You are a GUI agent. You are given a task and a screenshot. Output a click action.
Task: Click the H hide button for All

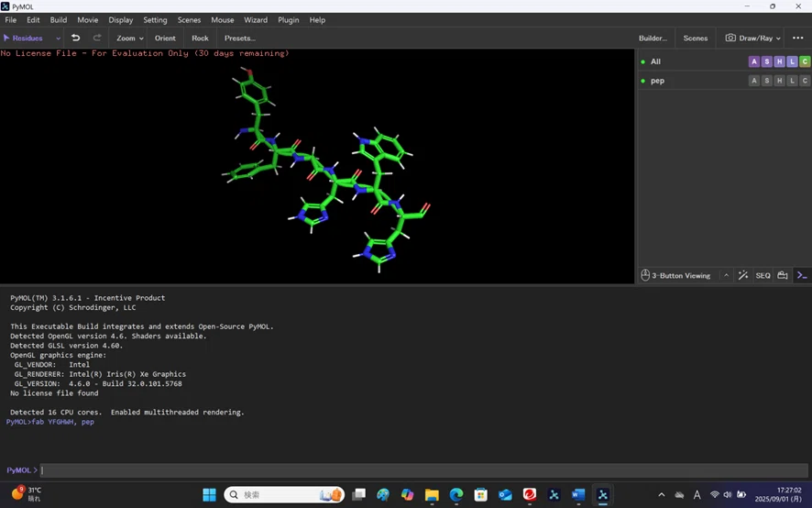(x=779, y=61)
